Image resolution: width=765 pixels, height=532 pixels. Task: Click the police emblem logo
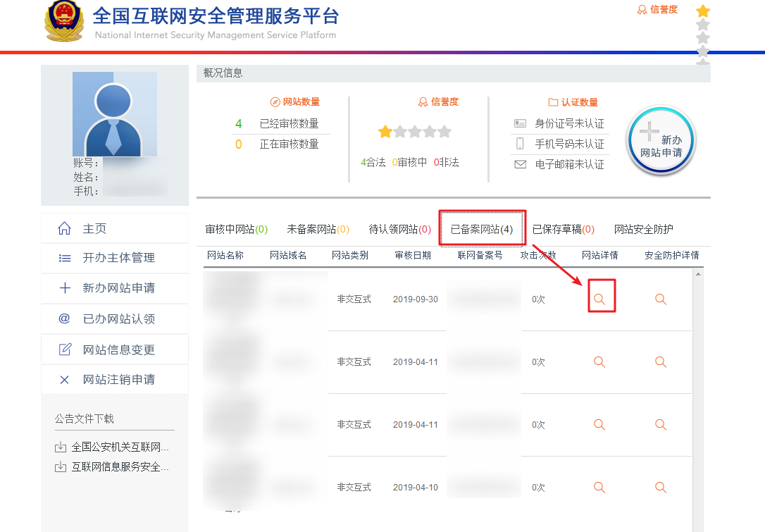point(64,23)
